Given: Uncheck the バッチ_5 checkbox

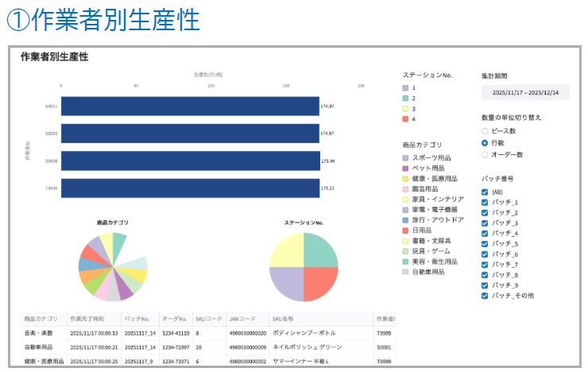Looking at the screenshot, I should (x=485, y=244).
